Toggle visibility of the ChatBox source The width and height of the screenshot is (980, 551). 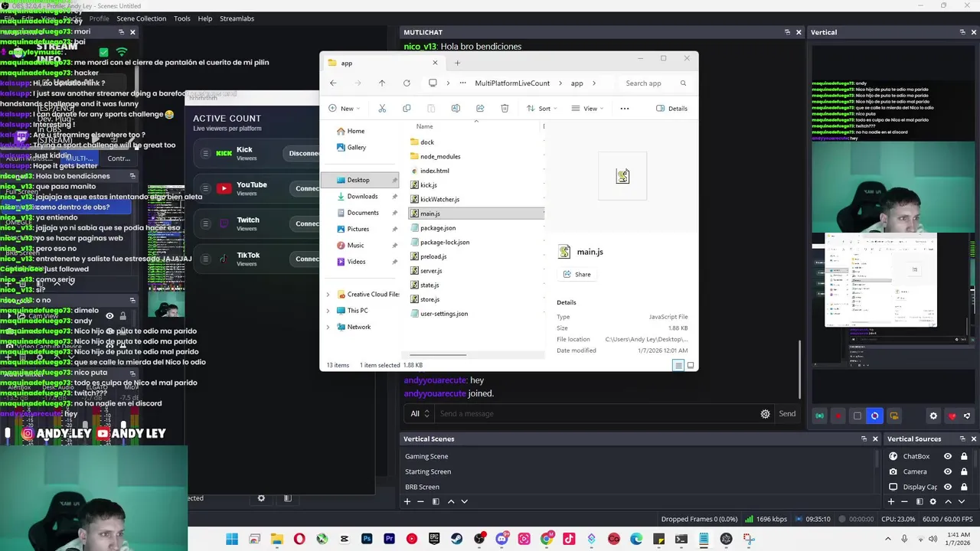(948, 456)
